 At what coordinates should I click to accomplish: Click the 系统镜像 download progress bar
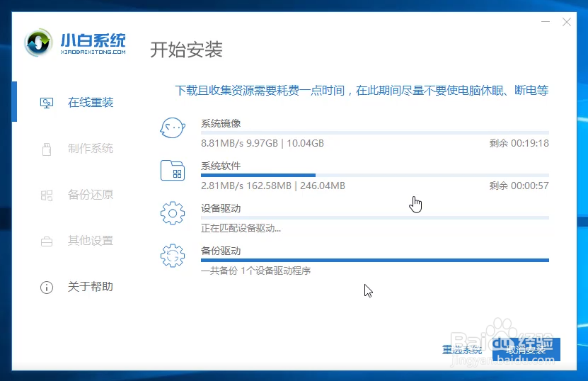[x=374, y=133]
